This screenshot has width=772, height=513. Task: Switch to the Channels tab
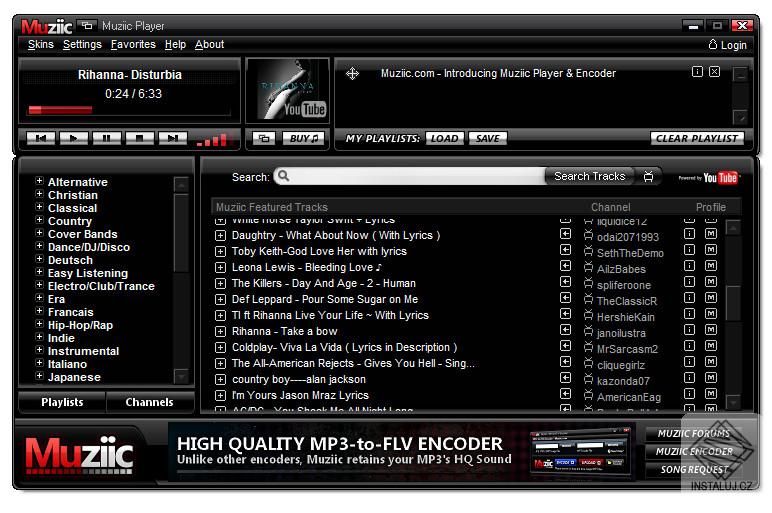coord(149,402)
